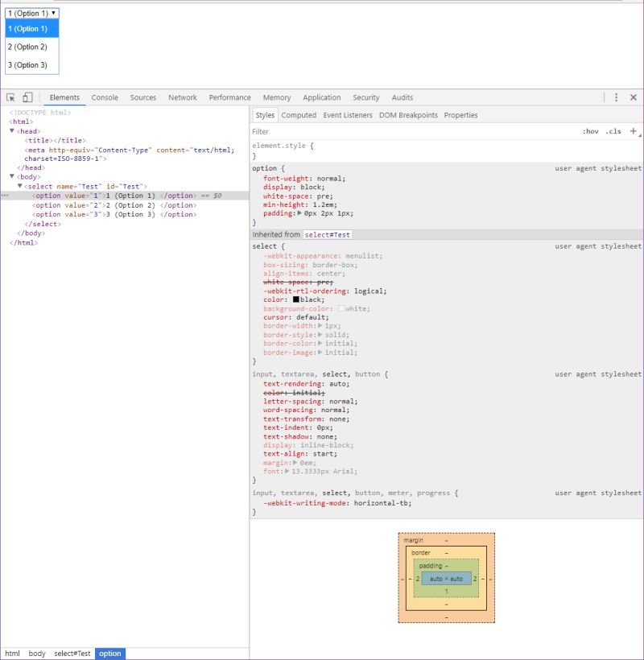Switch to the Console tab
This screenshot has height=660, width=644.
[x=105, y=97]
